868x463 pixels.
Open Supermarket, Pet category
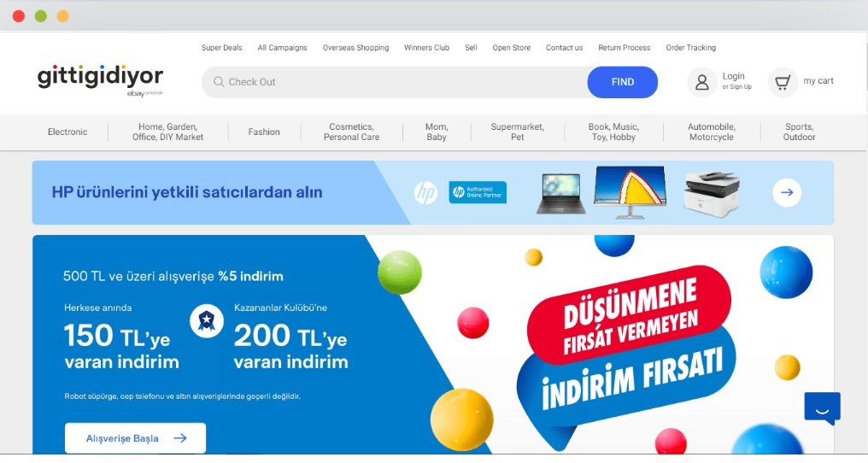[x=518, y=132]
